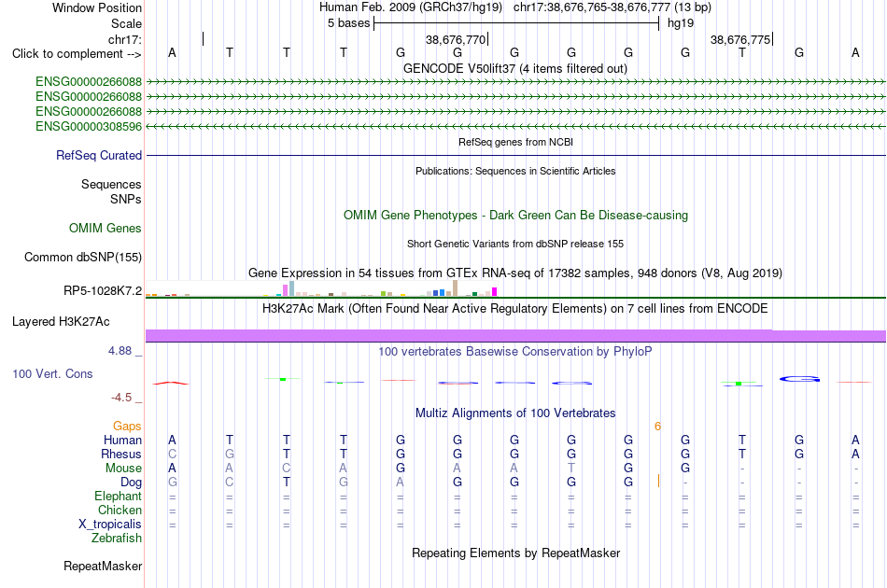887x588 pixels.
Task: Click the X_tropicalis species label
Action: pyautogui.click(x=110, y=525)
